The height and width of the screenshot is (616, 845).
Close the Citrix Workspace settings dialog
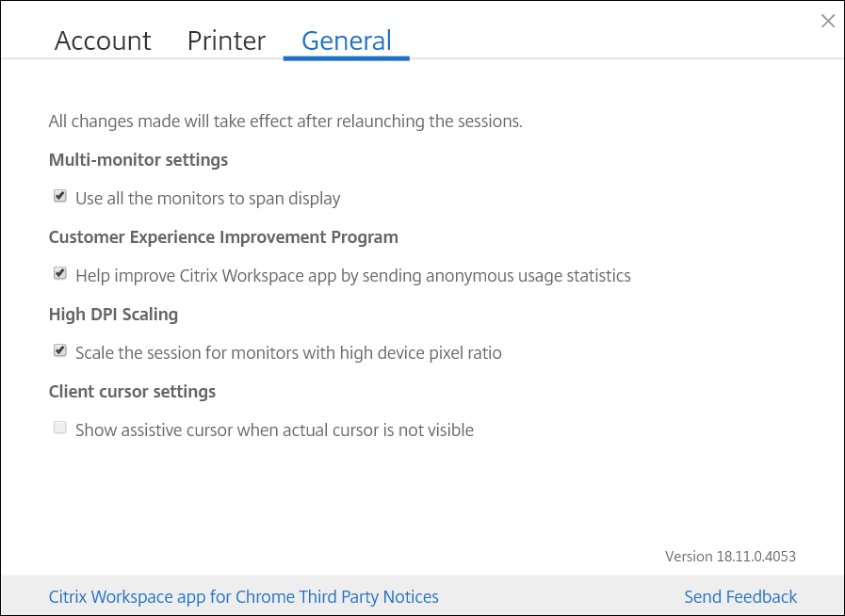[827, 21]
